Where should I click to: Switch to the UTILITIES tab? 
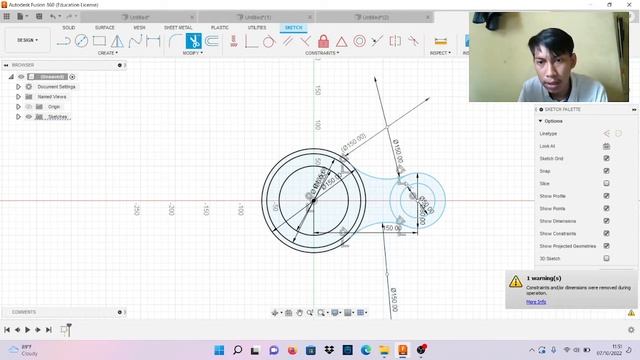tap(257, 27)
